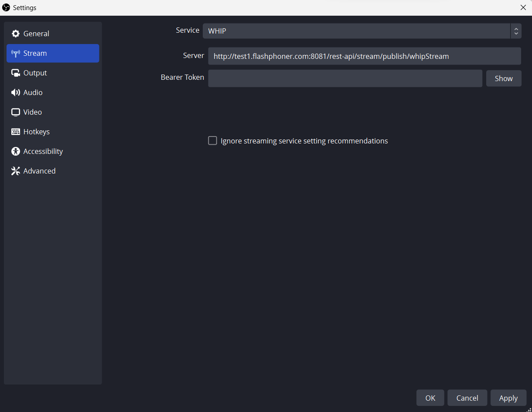The image size is (532, 412).
Task: Apply the stream settings
Action: 508,398
